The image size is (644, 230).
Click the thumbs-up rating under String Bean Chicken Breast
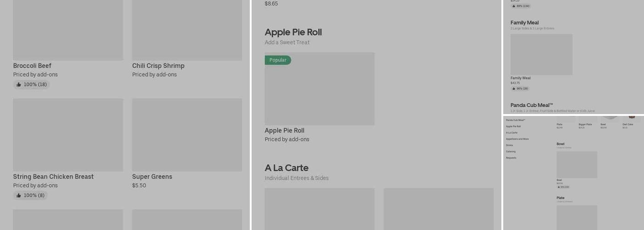click(x=30, y=195)
